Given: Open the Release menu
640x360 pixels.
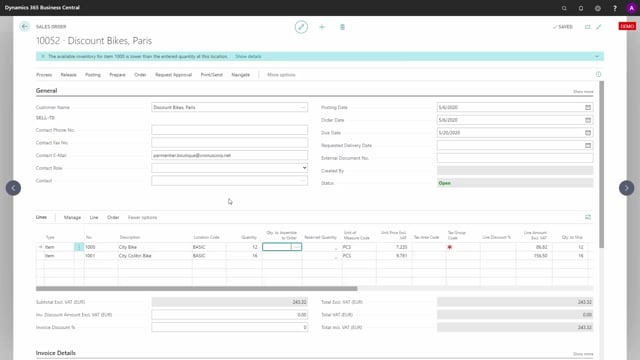Looking at the screenshot, I should (69, 75).
